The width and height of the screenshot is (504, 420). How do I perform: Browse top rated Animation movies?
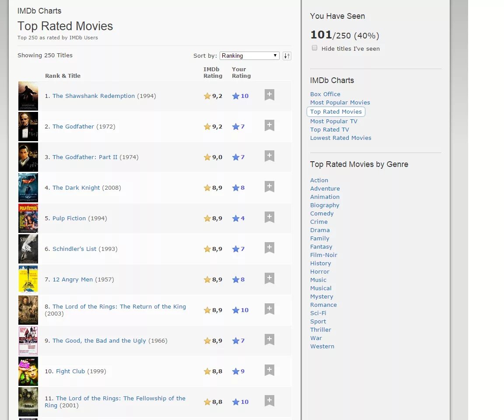coord(325,197)
